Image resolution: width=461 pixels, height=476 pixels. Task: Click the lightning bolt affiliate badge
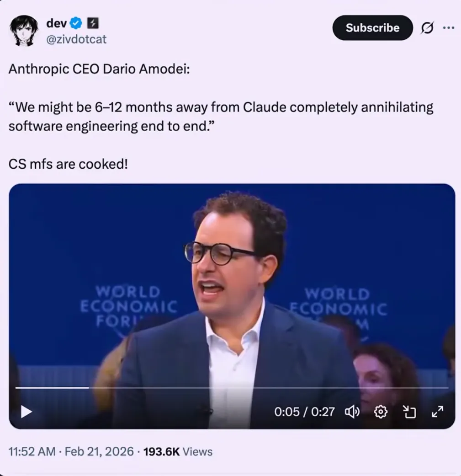coord(93,23)
